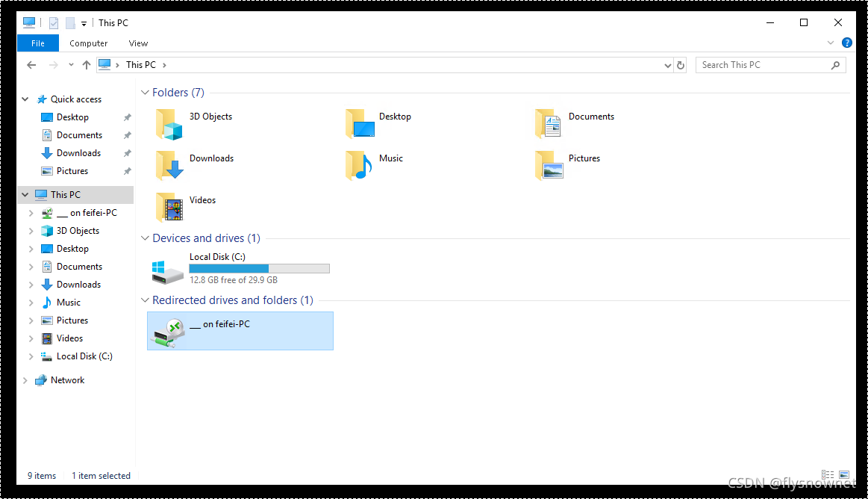The width and height of the screenshot is (868, 499).
Task: Expand the Network tree node
Action: point(25,380)
